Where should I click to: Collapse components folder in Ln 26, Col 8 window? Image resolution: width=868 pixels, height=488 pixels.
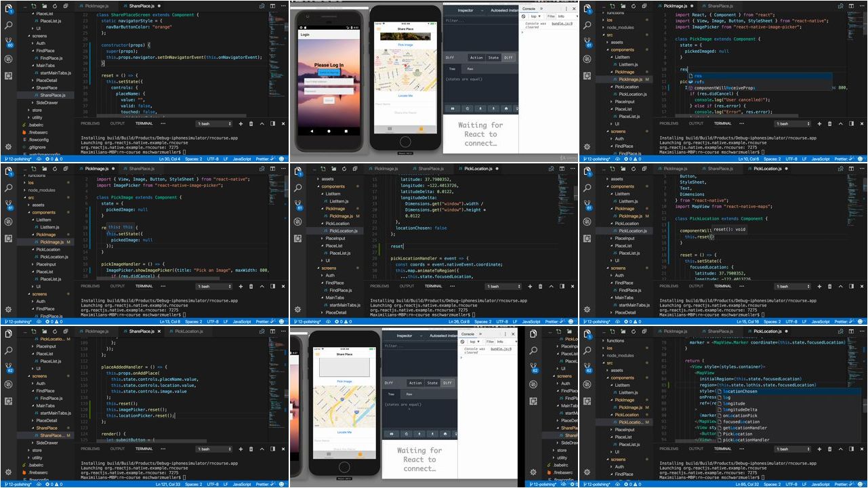pyautogui.click(x=333, y=186)
